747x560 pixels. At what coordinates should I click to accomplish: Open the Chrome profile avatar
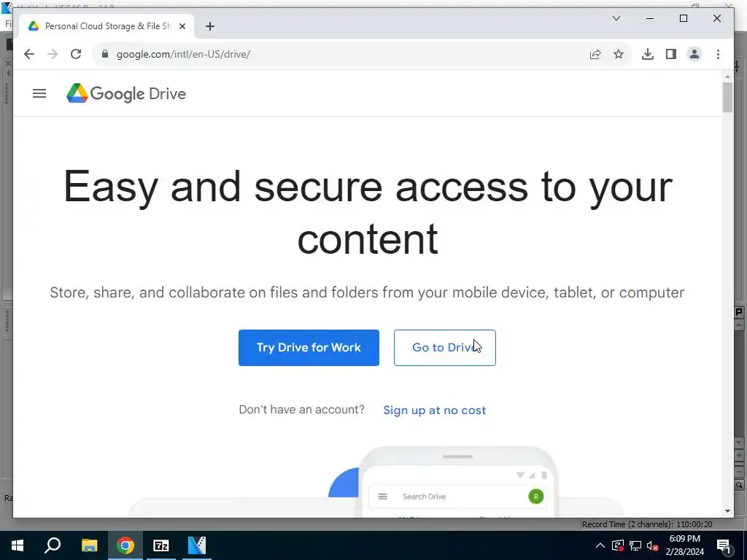click(694, 54)
